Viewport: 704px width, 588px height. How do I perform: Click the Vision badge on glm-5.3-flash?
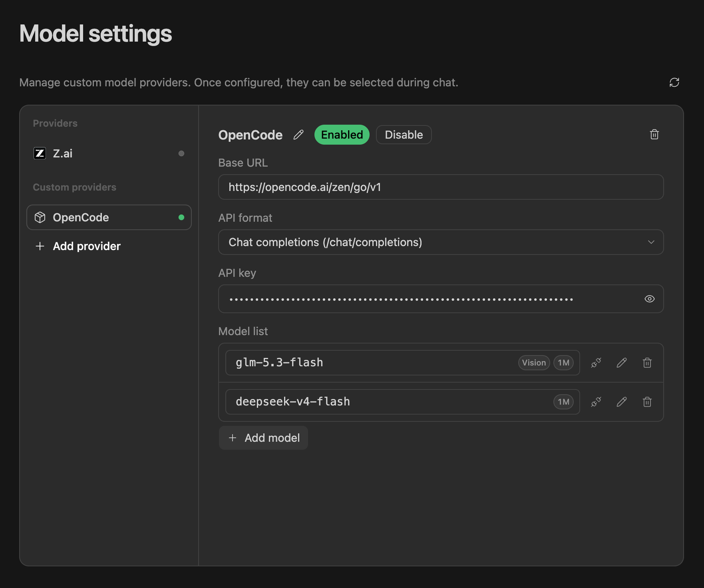[x=534, y=363]
